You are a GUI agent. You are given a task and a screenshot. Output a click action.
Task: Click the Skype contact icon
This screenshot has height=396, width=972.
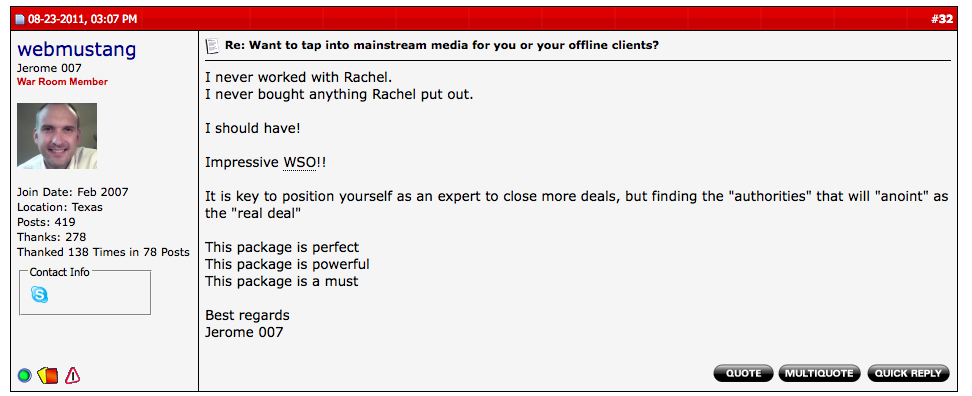[x=39, y=294]
